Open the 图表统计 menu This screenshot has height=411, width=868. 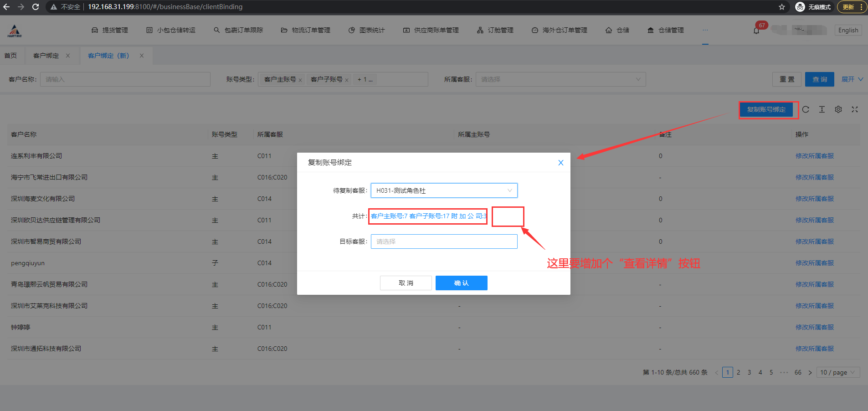pyautogui.click(x=367, y=30)
